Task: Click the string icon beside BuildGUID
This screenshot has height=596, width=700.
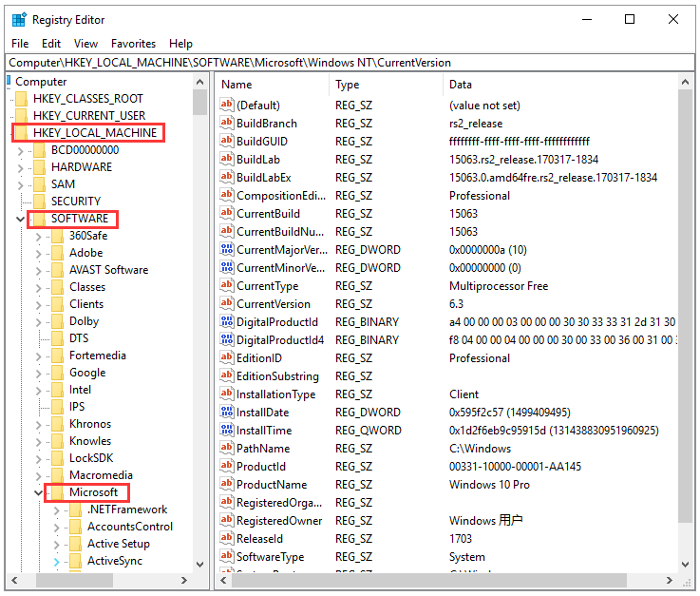Action: click(x=227, y=141)
